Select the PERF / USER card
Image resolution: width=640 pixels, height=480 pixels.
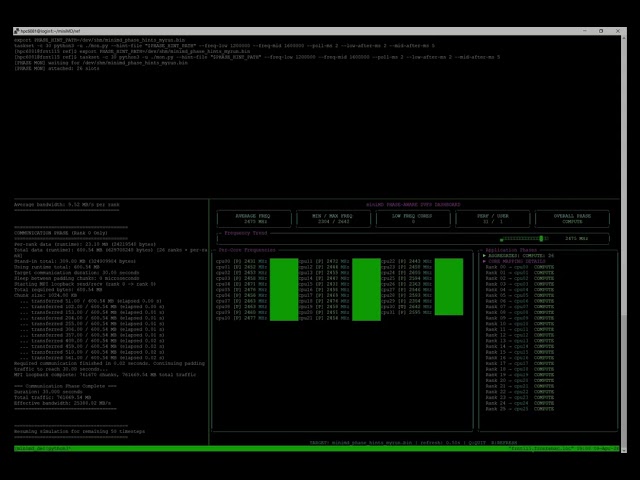click(492, 219)
